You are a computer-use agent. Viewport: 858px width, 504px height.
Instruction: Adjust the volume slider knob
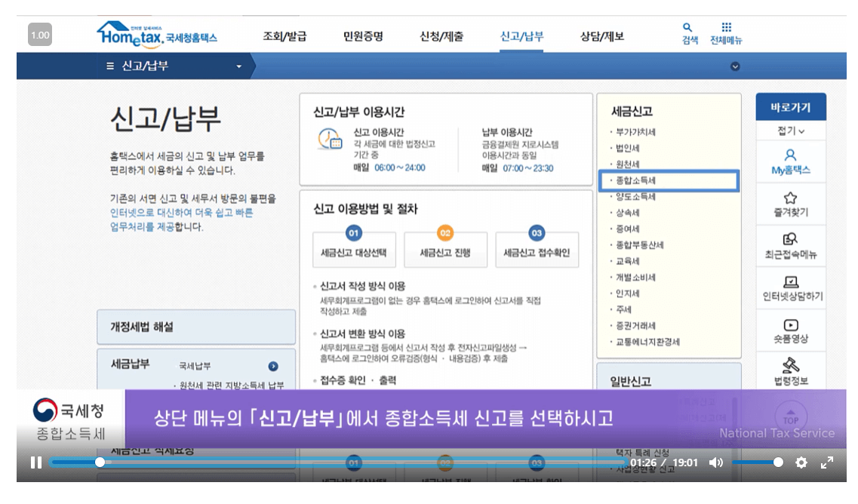coord(777,463)
